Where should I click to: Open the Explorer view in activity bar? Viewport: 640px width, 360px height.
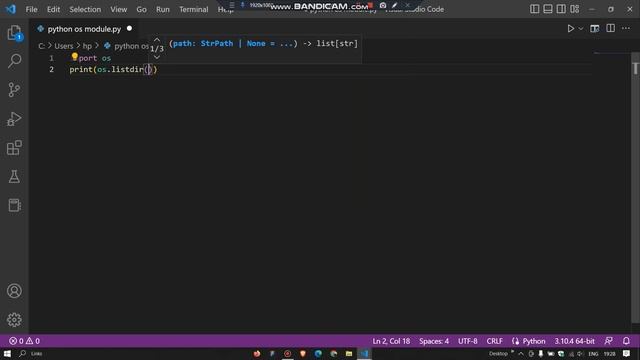tap(14, 33)
